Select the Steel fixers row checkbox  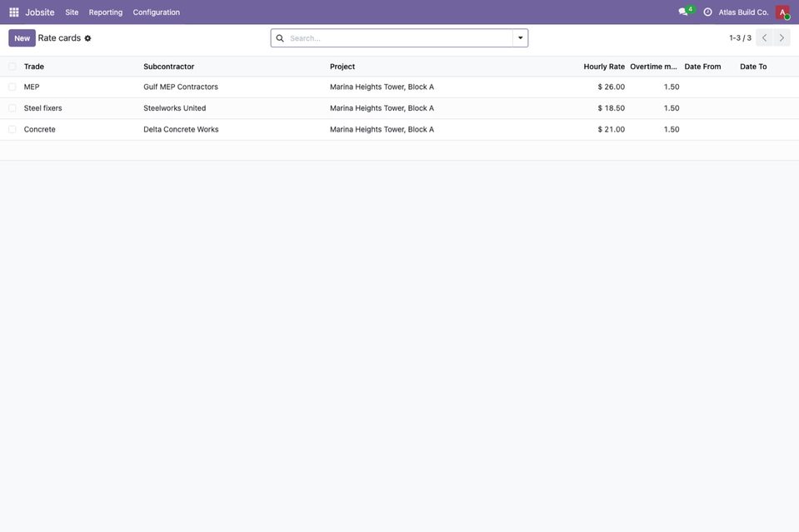click(x=12, y=108)
